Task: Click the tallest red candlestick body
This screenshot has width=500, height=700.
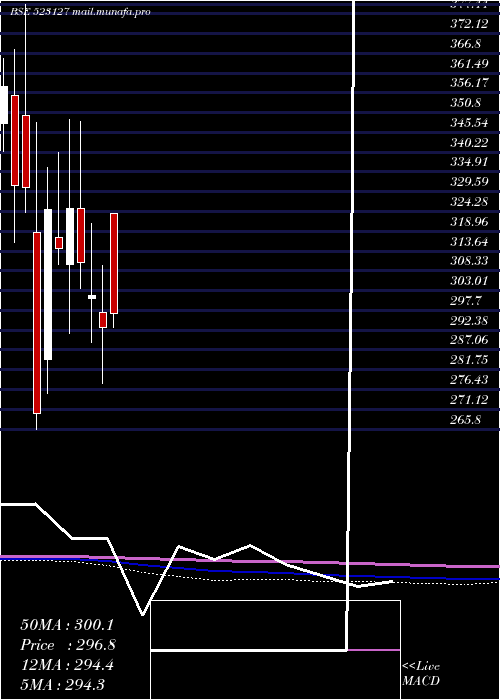Action: click(x=37, y=323)
